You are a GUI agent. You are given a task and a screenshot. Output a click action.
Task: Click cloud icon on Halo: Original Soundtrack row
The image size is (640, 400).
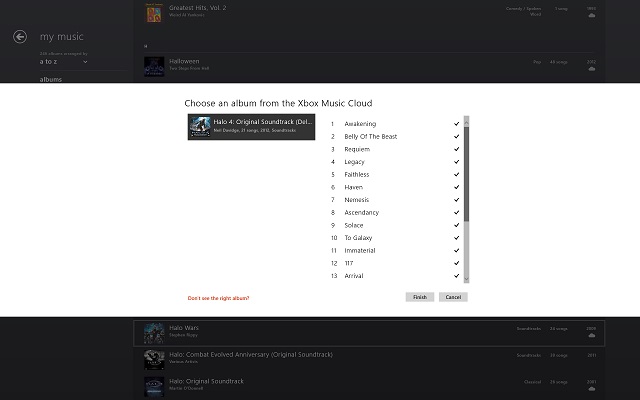pos(591,389)
